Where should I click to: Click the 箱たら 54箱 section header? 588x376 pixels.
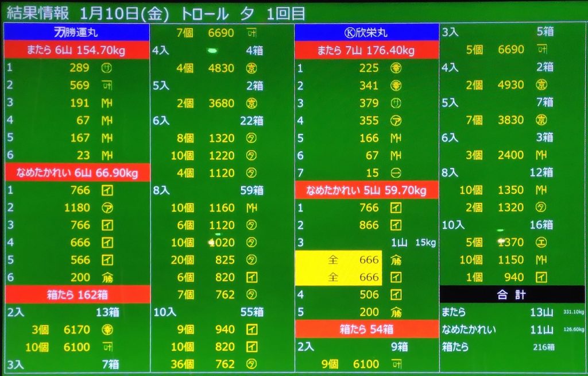click(x=366, y=329)
